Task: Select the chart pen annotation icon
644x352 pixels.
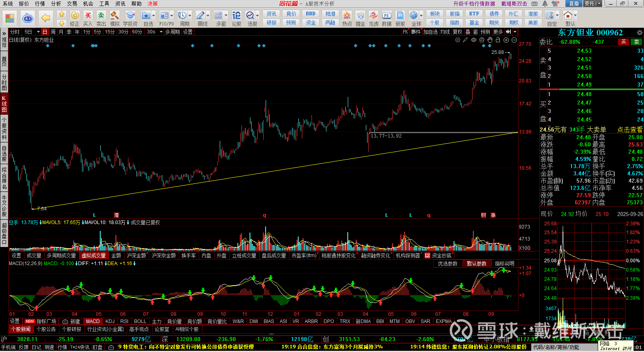Action: click(466, 40)
